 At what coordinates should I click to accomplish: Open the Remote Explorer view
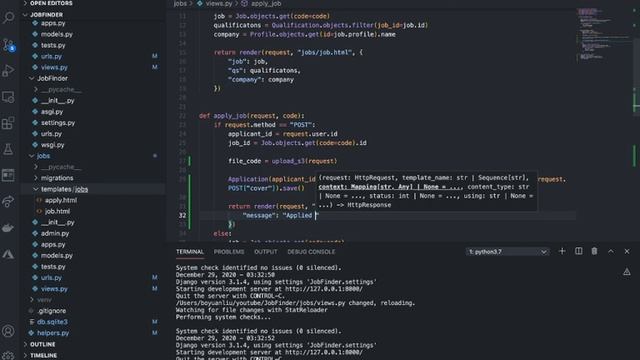click(x=8, y=97)
